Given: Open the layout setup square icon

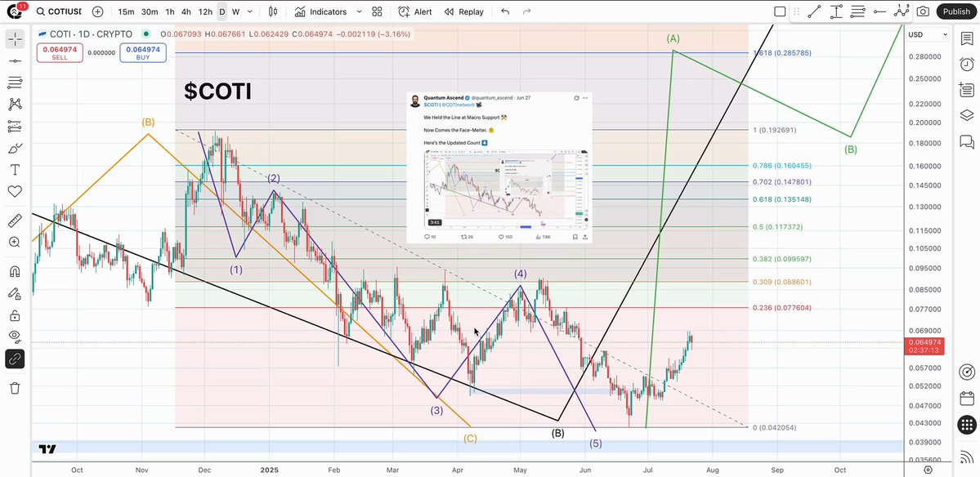Looking at the screenshot, I should tap(780, 11).
